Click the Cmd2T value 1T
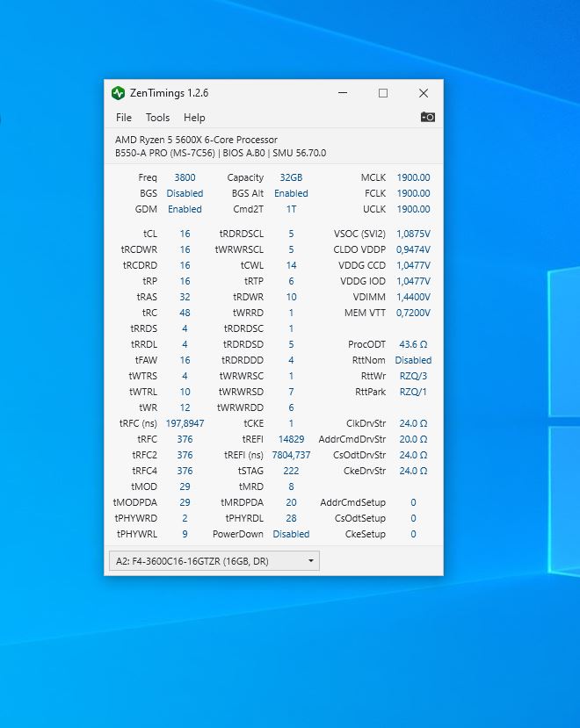This screenshot has height=728, width=580. pyautogui.click(x=291, y=209)
